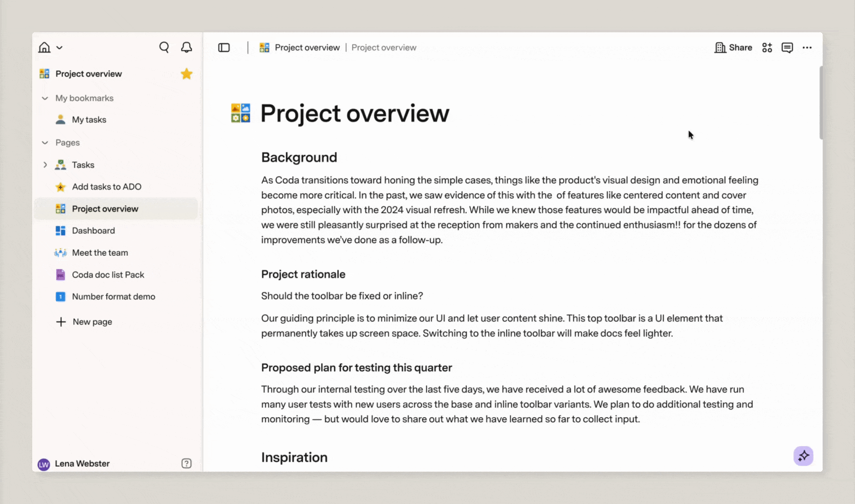The width and height of the screenshot is (855, 504).
Task: Open the comments panel icon
Action: [x=787, y=48]
